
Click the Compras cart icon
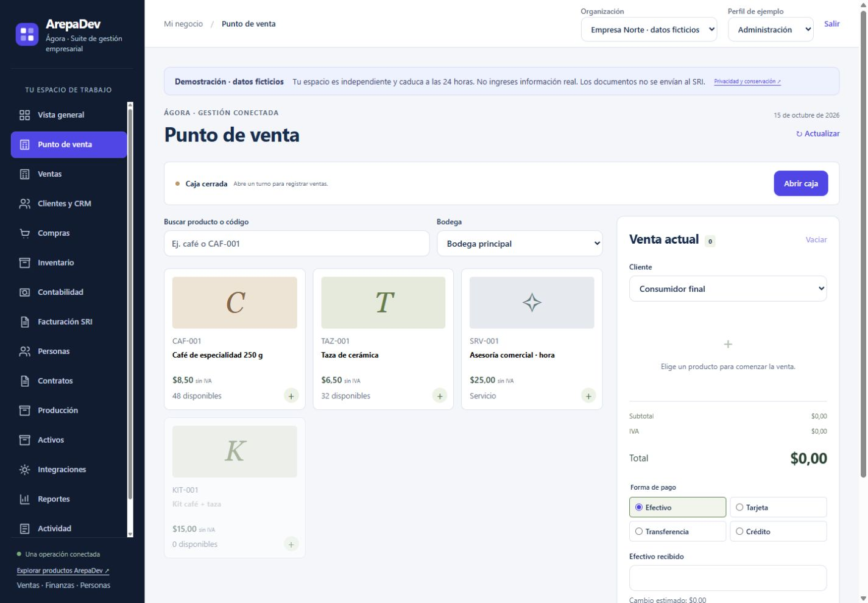pyautogui.click(x=25, y=233)
